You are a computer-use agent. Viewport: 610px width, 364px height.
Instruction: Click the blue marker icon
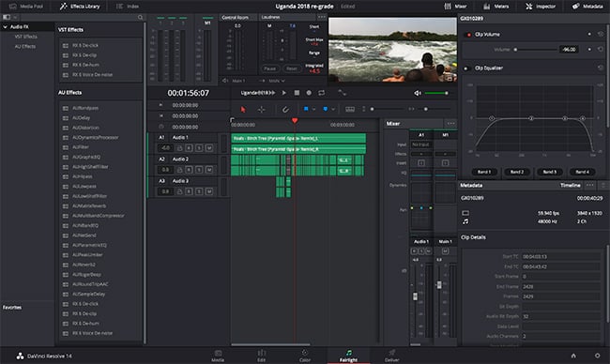click(326, 109)
